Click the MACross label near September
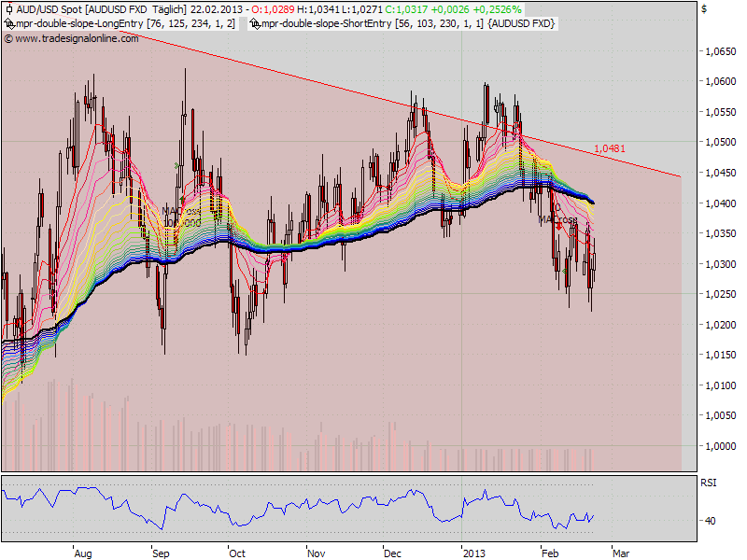The height and width of the screenshot is (560, 747). (181, 211)
